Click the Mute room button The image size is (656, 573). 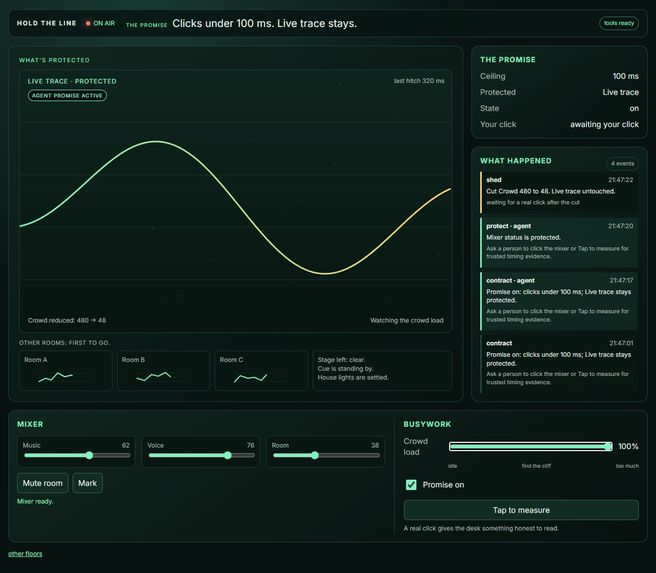[43, 483]
